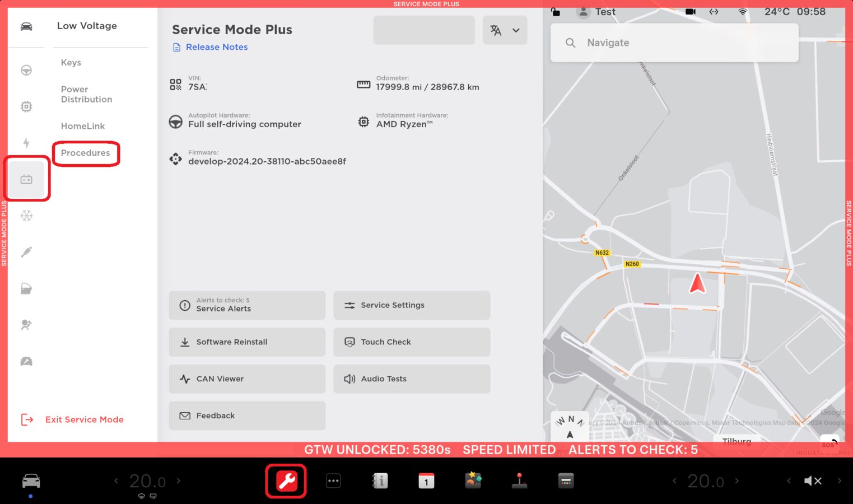
Task: Tap the Wi-Fi status icon
Action: pyautogui.click(x=743, y=12)
